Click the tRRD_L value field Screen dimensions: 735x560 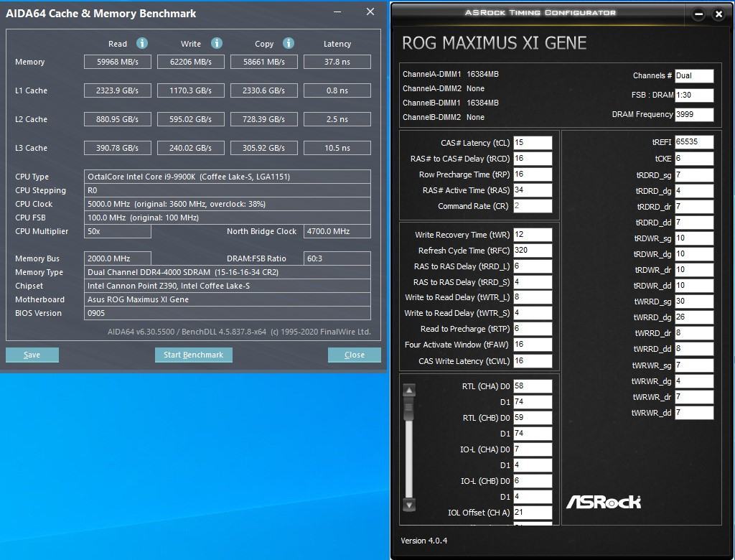coord(533,266)
